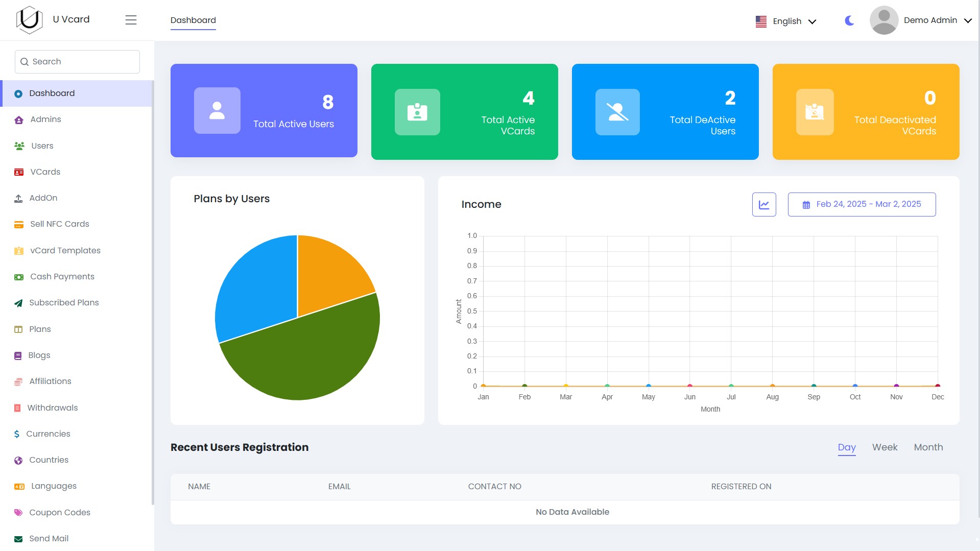Switch Income chart type with graph icon
980x551 pixels.
[x=763, y=204]
